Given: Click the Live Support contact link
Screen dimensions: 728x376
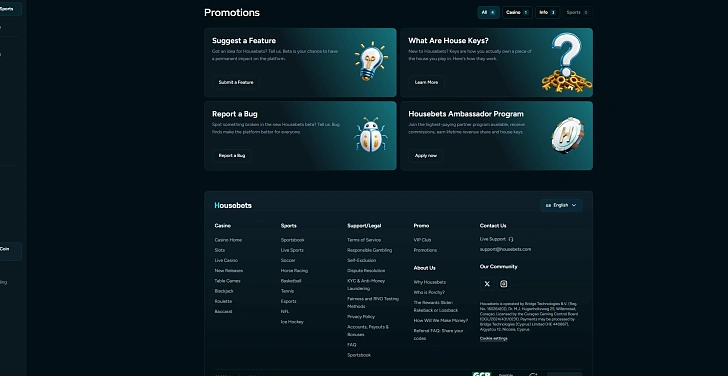Looking at the screenshot, I should click(496, 239).
